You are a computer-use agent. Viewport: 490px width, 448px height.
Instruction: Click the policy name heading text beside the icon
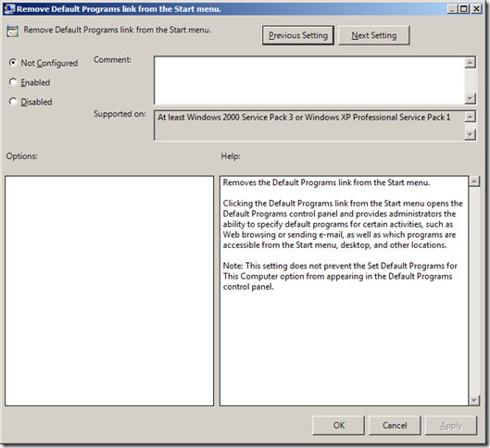click(118, 30)
